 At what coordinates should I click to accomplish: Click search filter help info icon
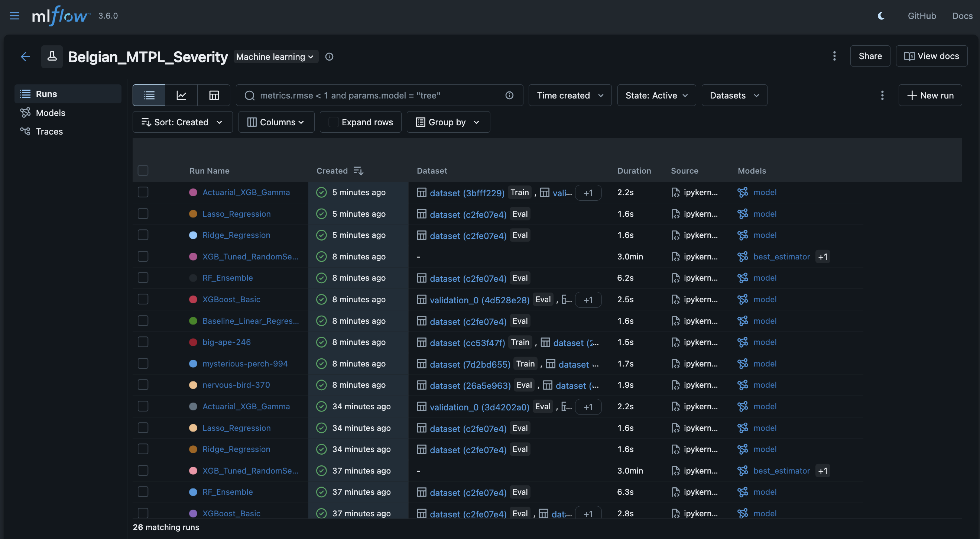(509, 95)
